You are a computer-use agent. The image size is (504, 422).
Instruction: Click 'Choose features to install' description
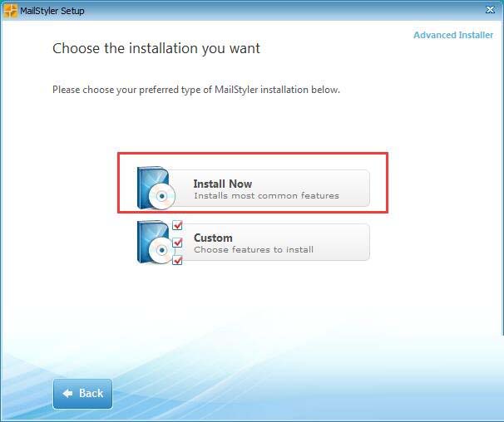pyautogui.click(x=254, y=249)
